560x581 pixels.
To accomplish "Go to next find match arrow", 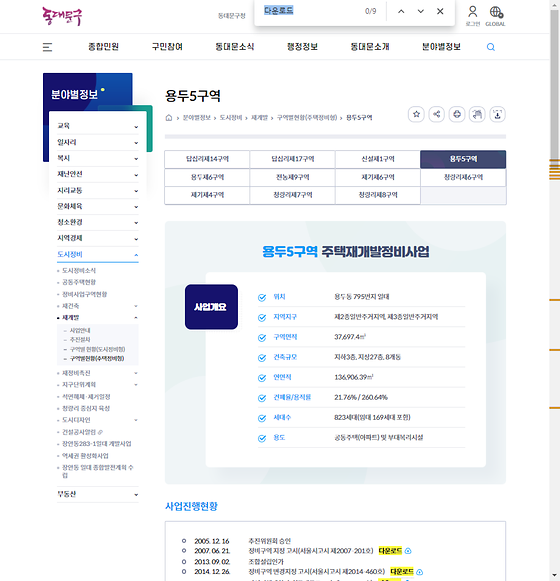I will pyautogui.click(x=421, y=11).
